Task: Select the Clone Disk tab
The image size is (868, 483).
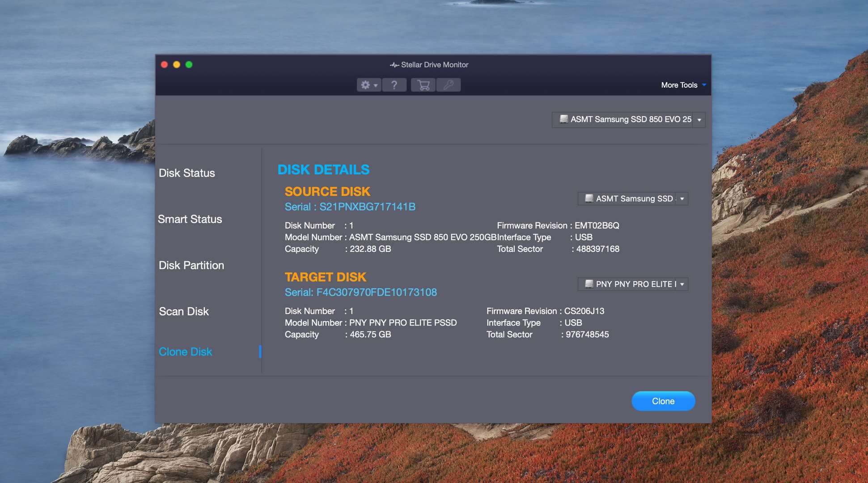Action: point(185,352)
